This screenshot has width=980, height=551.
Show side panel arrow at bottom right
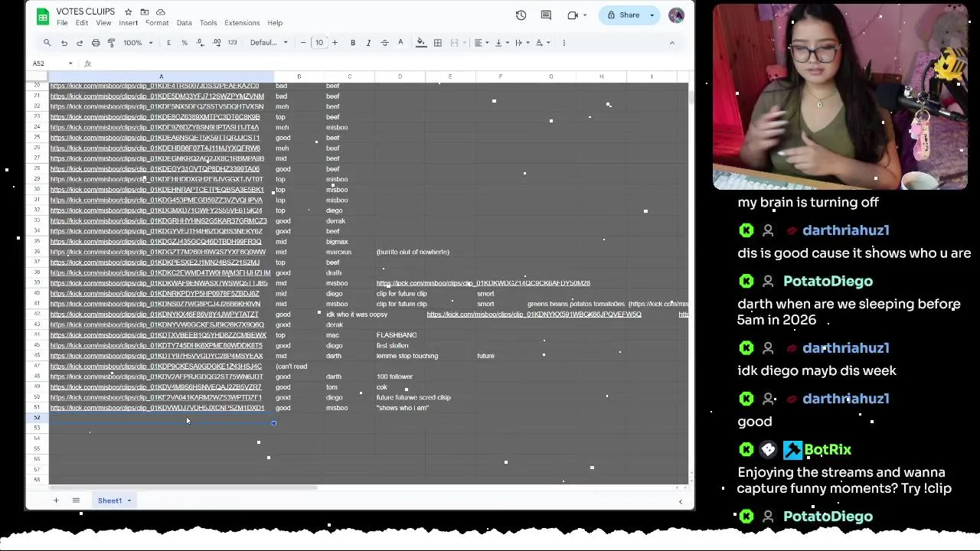680,501
